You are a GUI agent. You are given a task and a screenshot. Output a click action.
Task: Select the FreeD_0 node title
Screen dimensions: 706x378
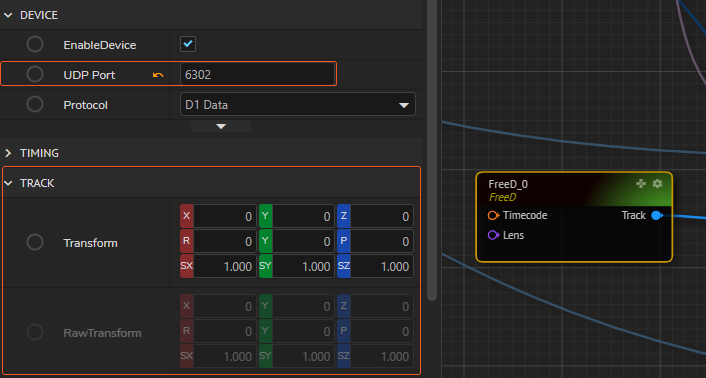(x=508, y=184)
